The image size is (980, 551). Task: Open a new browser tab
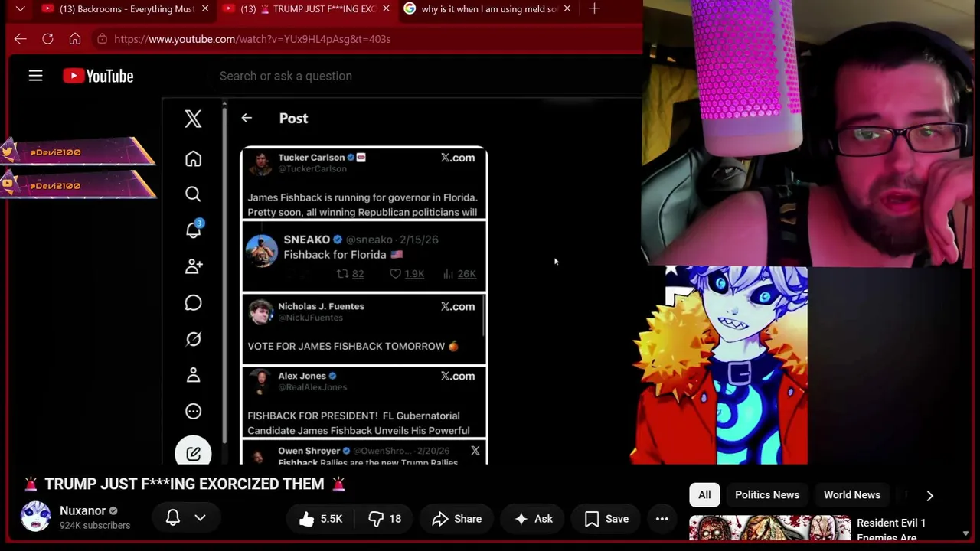coord(594,8)
